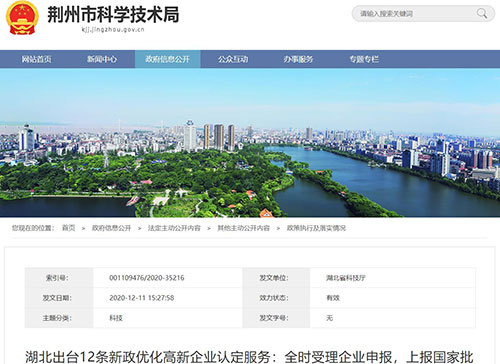Select topic category value 科技
Viewport: 500px width, 364px height.
point(116,318)
